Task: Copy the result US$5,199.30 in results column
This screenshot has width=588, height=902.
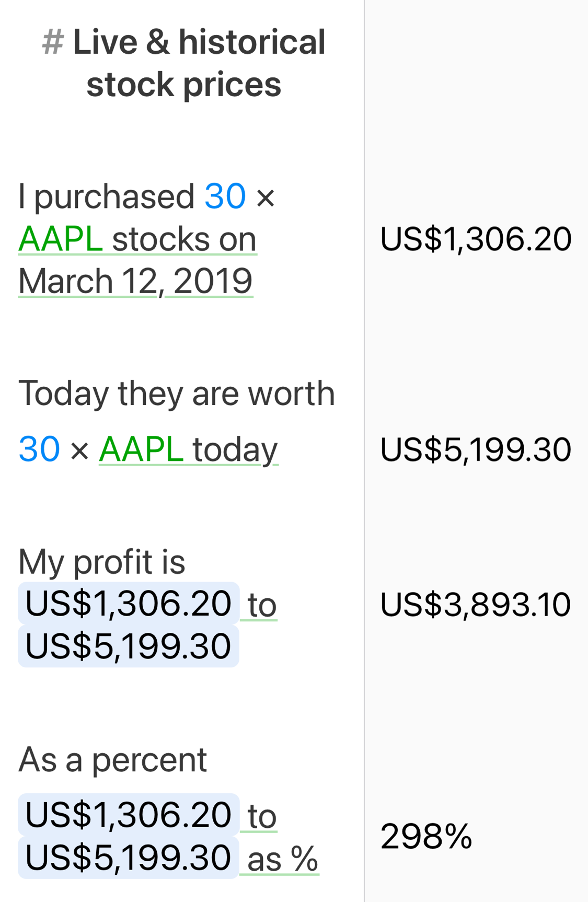Action: (476, 449)
